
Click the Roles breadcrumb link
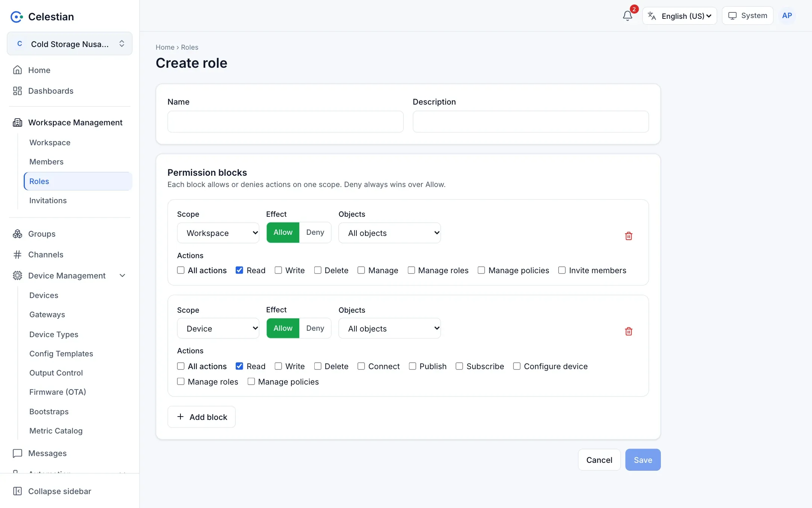coord(189,47)
